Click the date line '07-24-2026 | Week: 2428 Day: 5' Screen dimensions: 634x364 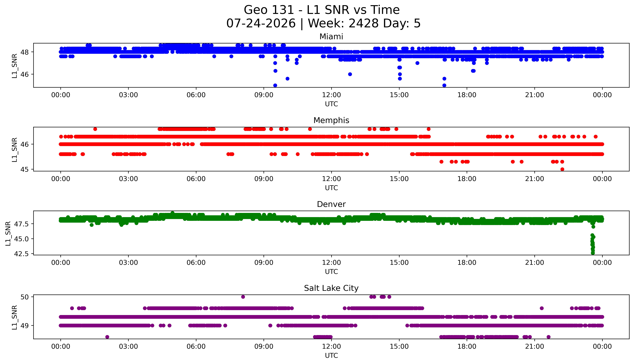[323, 24]
